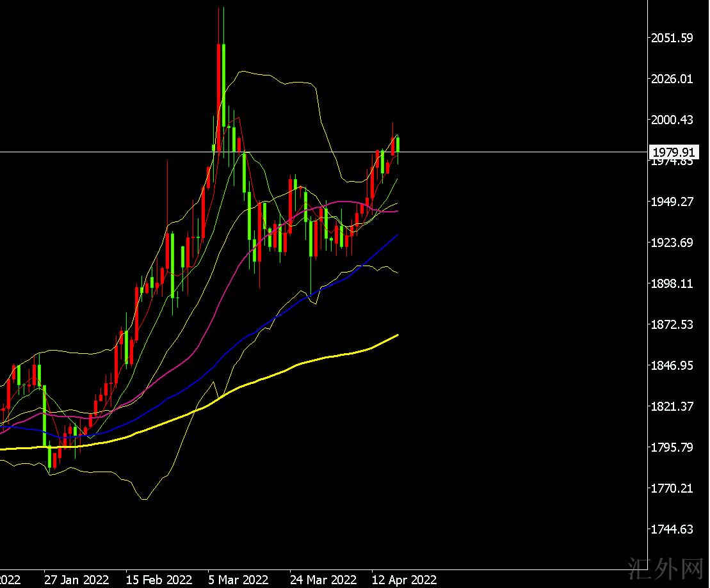The width and height of the screenshot is (710, 588).
Task: Select the 24 Mar 2022 time label
Action: coord(323,580)
